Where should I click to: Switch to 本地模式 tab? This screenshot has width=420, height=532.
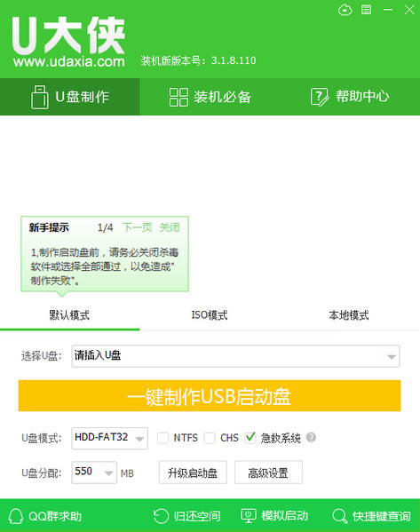[348, 315]
